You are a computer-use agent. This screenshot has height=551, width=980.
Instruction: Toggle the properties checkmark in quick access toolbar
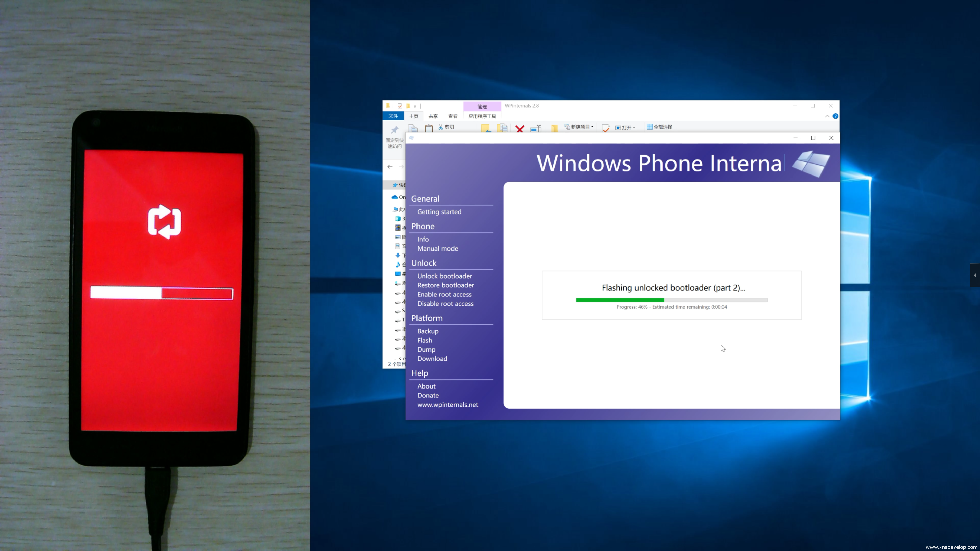(x=400, y=106)
